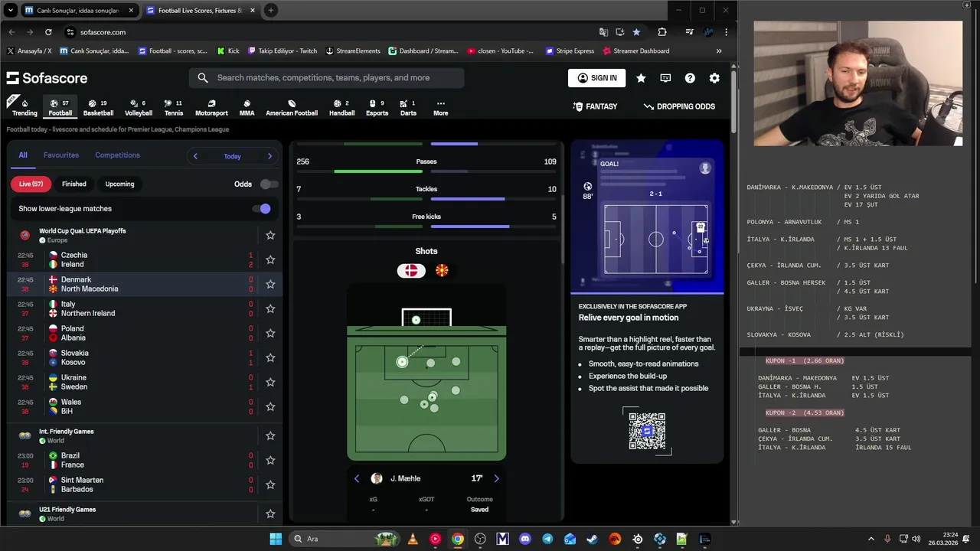The image size is (980, 551).
Task: Select the Upcoming filter
Action: (x=119, y=184)
